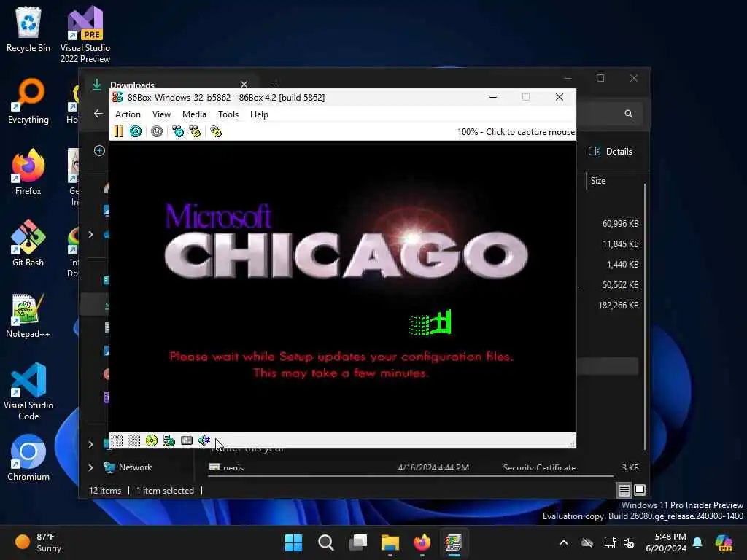Open the Media menu

[x=194, y=114]
